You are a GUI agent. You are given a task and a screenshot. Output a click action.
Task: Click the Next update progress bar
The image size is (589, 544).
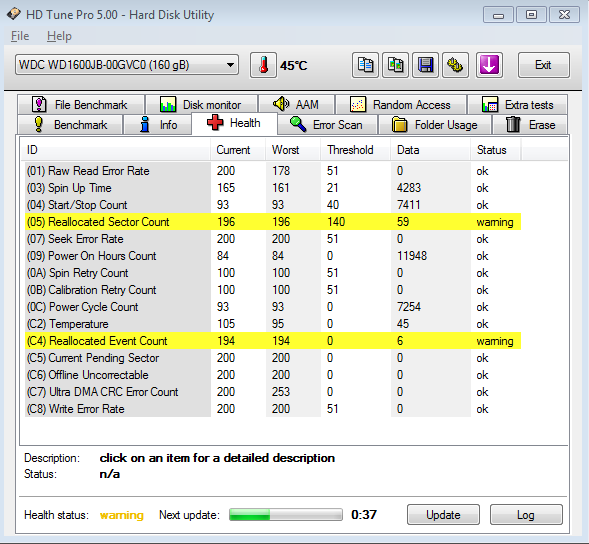pyautogui.click(x=286, y=514)
